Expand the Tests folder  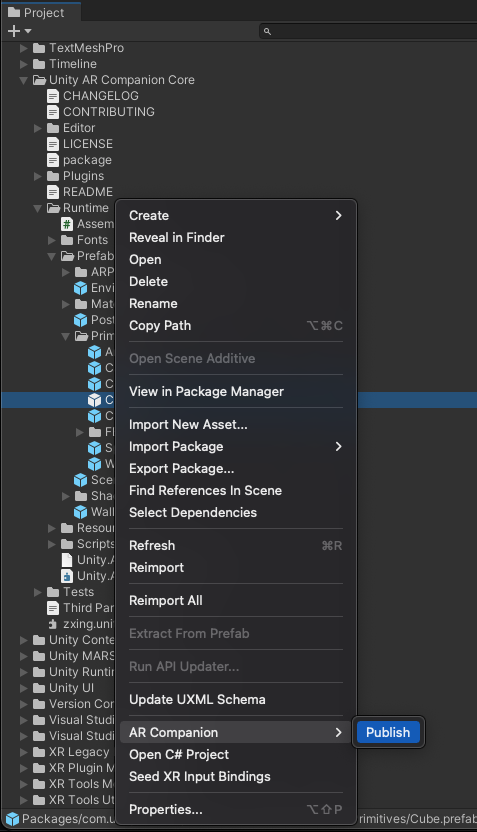click(x=38, y=592)
